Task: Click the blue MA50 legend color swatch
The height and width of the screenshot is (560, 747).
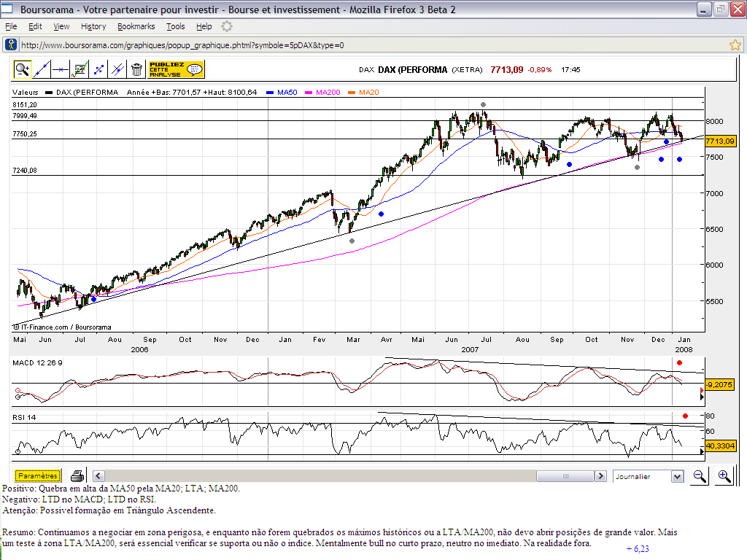Action: point(270,93)
